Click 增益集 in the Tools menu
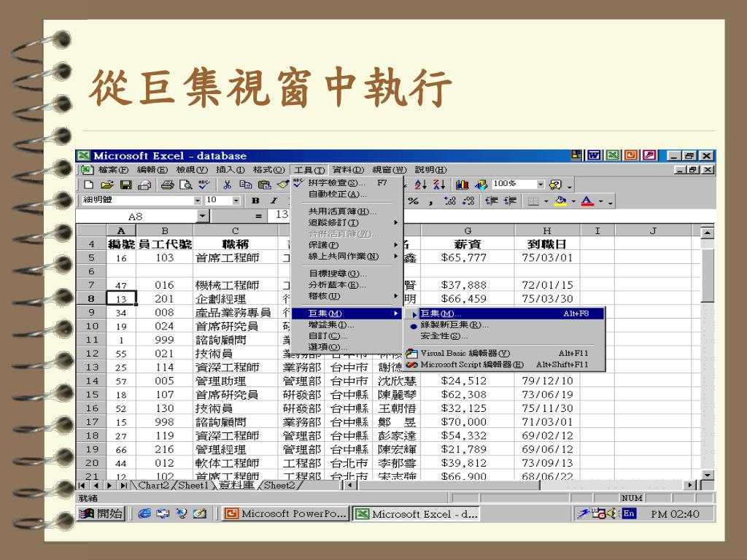 coord(347,324)
